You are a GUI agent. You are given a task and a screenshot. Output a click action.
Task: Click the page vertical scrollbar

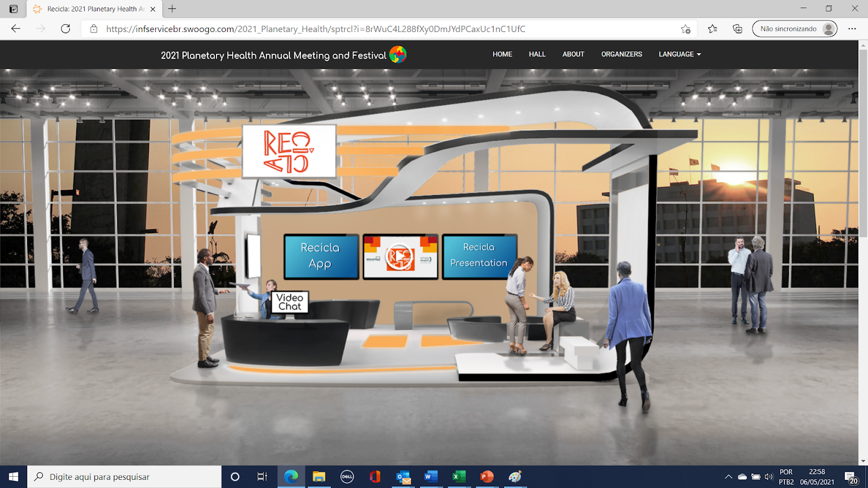(x=863, y=144)
